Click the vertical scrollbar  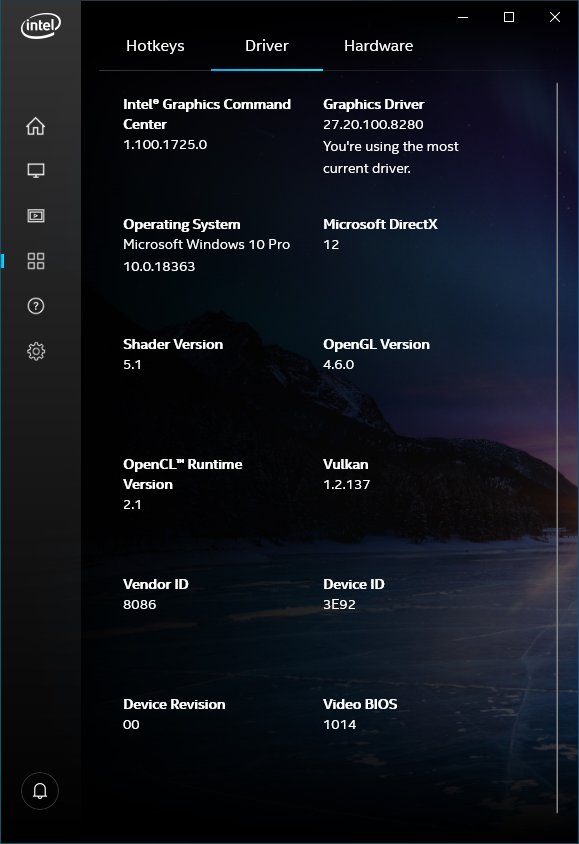(557, 447)
